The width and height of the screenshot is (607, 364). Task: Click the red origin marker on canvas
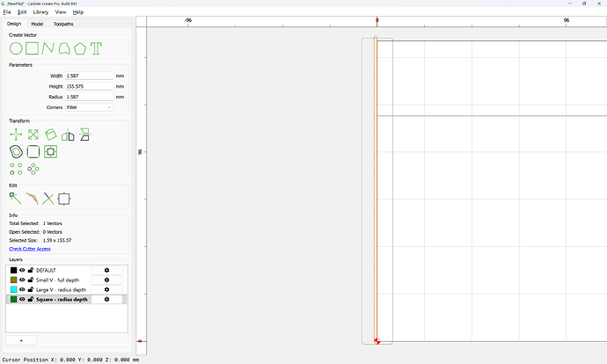point(377,341)
